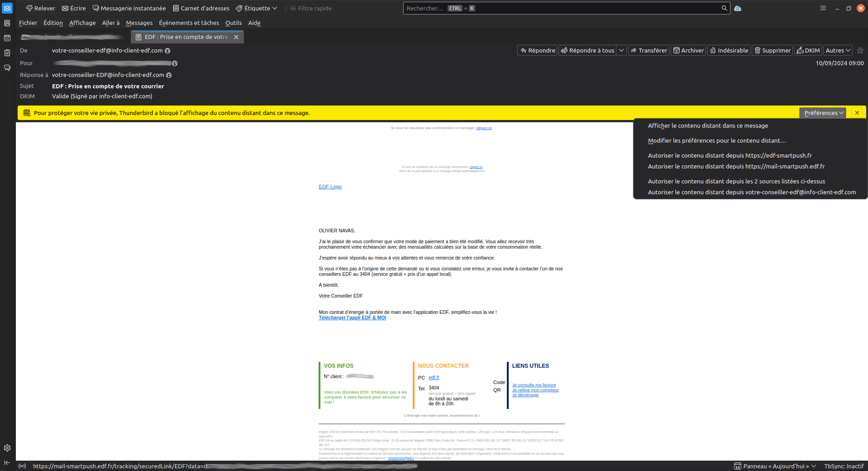The width and height of the screenshot is (868, 471).
Task: Collapse the spaces toolbar arrow icon
Action: coord(7,462)
